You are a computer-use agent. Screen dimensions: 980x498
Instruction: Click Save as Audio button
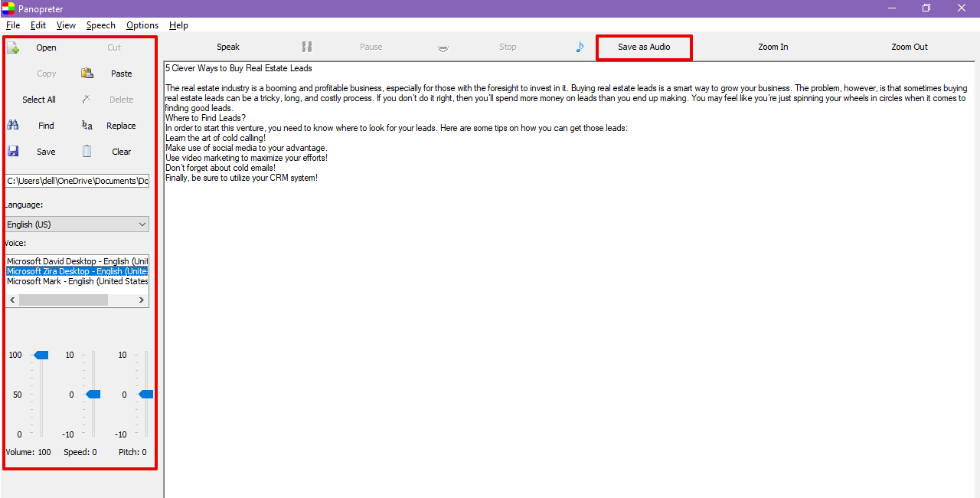(644, 47)
